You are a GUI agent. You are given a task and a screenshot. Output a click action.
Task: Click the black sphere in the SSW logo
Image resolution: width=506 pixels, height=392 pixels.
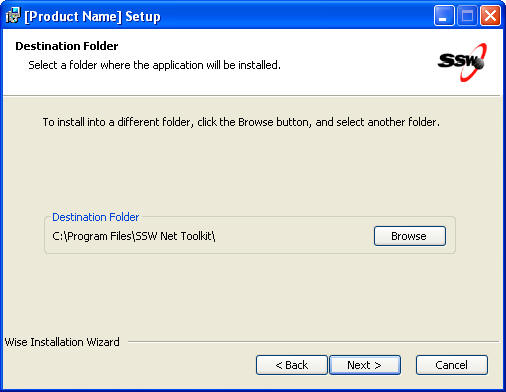point(479,63)
